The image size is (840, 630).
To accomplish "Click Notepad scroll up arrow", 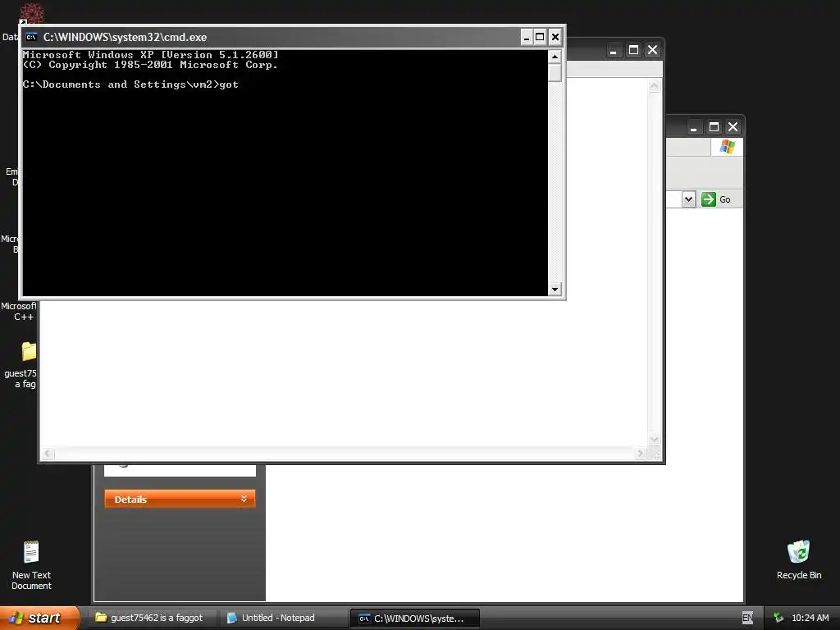I will coord(654,85).
